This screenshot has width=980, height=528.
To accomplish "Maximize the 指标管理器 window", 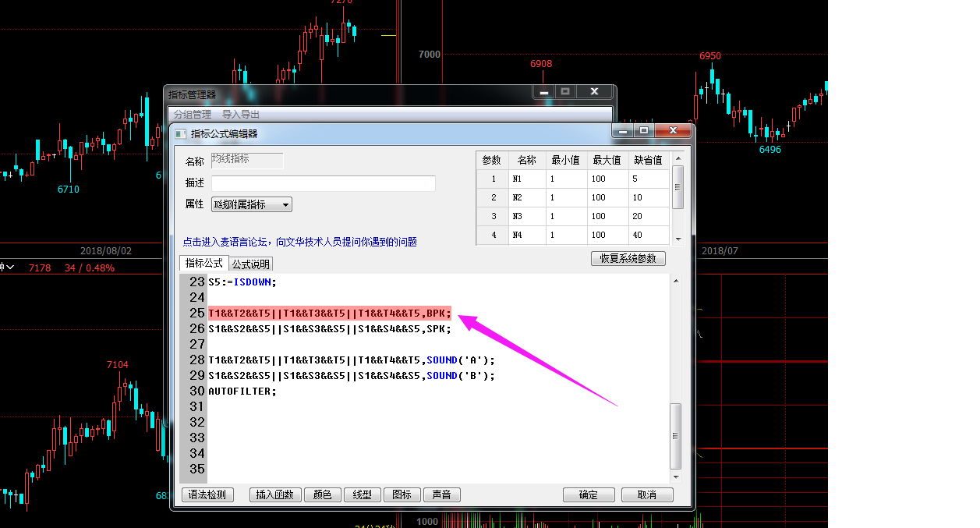I will pos(565,91).
